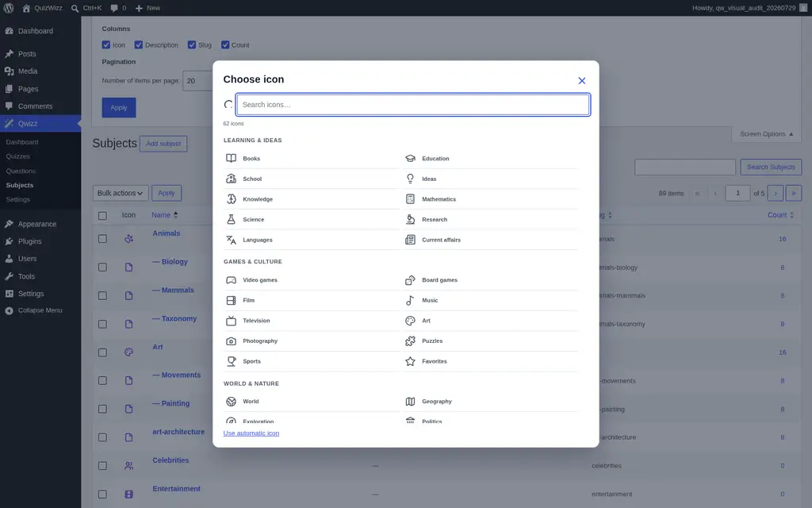Image resolution: width=812 pixels, height=508 pixels.
Task: Choose the Research microscope icon
Action: pyautogui.click(x=490, y=219)
